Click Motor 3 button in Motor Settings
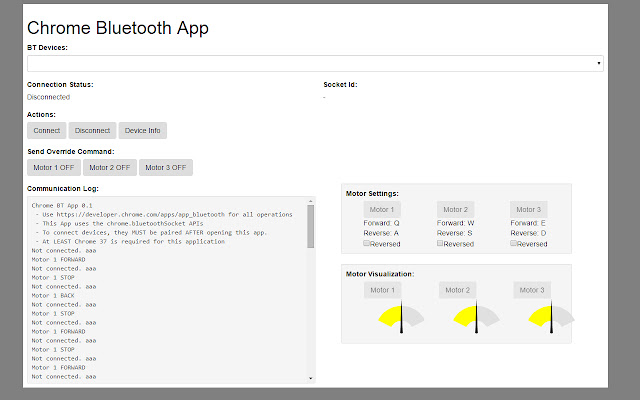 529,209
